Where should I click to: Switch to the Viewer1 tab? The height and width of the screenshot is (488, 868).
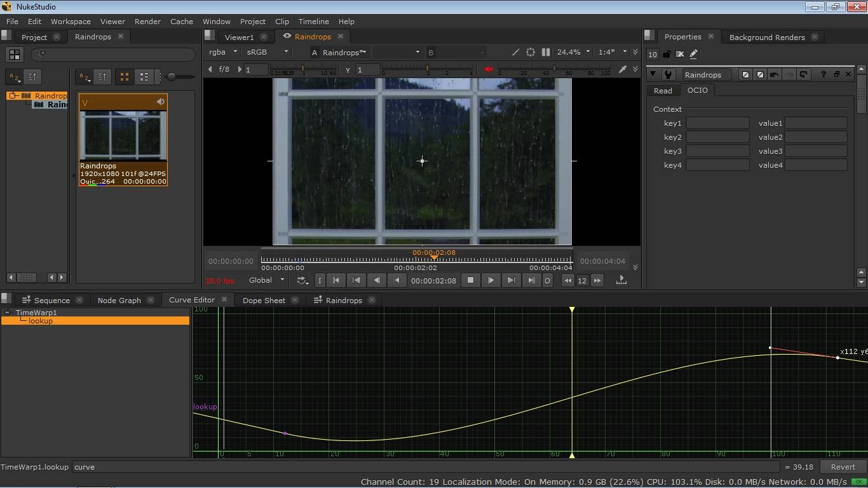coord(239,37)
